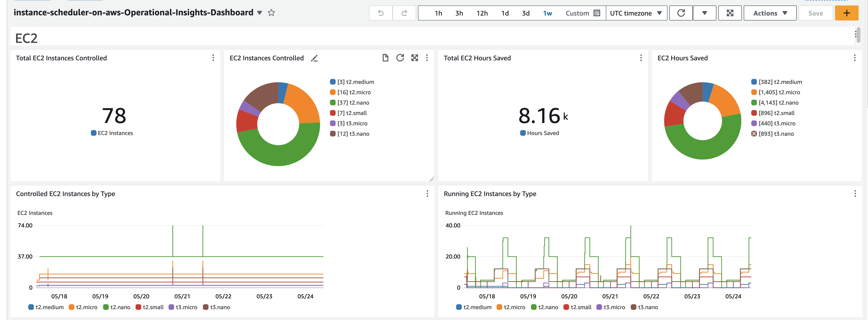This screenshot has width=868, height=320.
Task: Refresh the dashboard with the circular arrow icon
Action: [x=681, y=13]
